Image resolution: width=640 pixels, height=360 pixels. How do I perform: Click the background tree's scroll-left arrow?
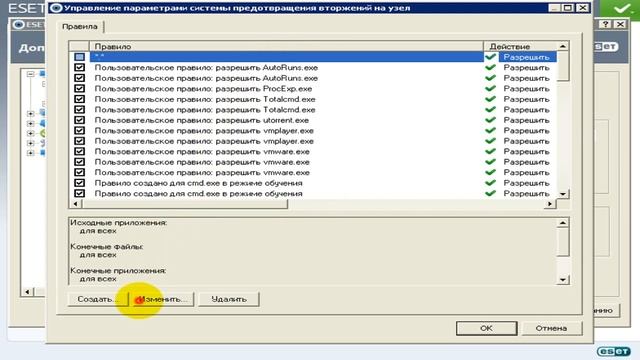(x=27, y=291)
